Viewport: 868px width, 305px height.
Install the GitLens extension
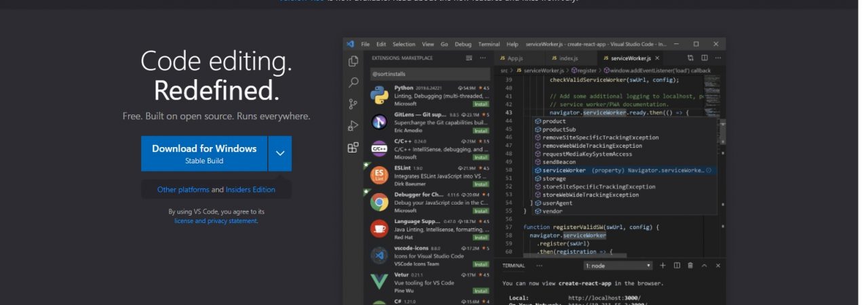tap(481, 131)
